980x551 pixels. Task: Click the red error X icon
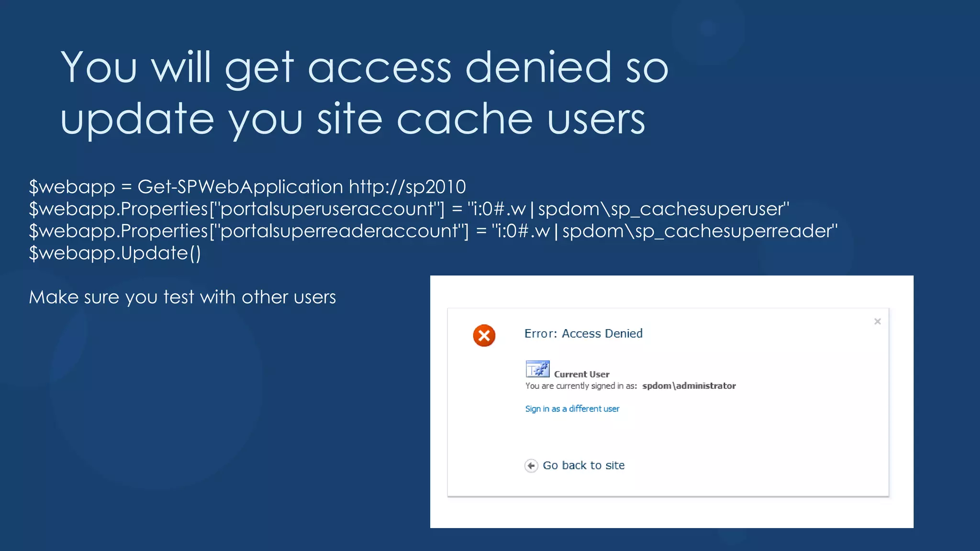(x=484, y=335)
